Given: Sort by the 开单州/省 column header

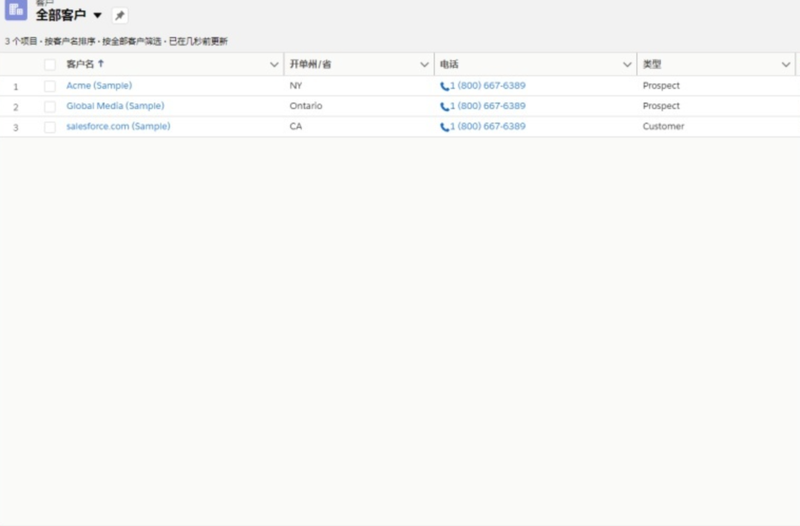Looking at the screenshot, I should point(310,64).
